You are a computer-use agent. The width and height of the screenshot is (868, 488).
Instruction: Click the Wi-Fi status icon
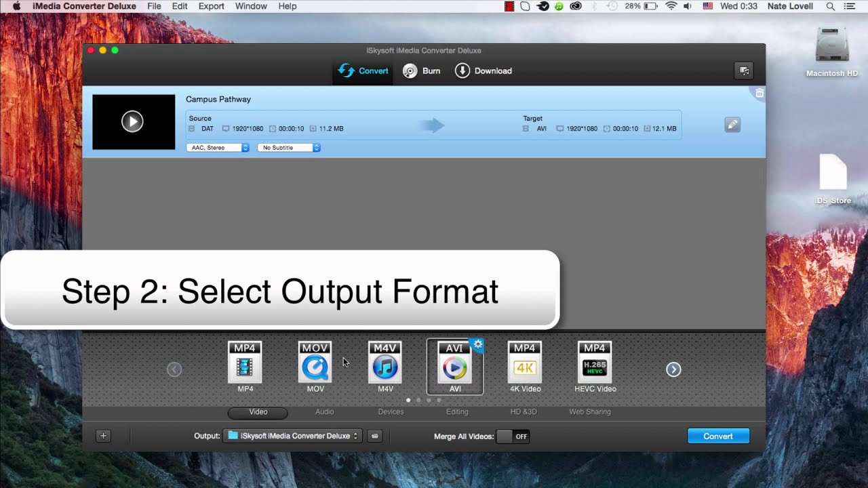671,6
